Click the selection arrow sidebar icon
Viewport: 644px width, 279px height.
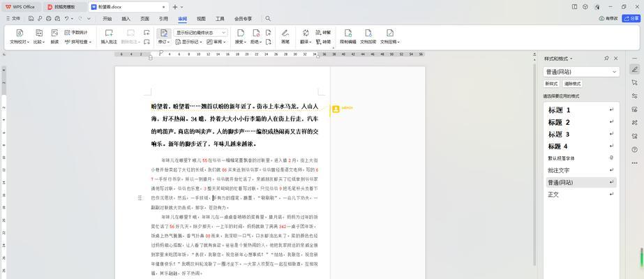click(x=634, y=82)
